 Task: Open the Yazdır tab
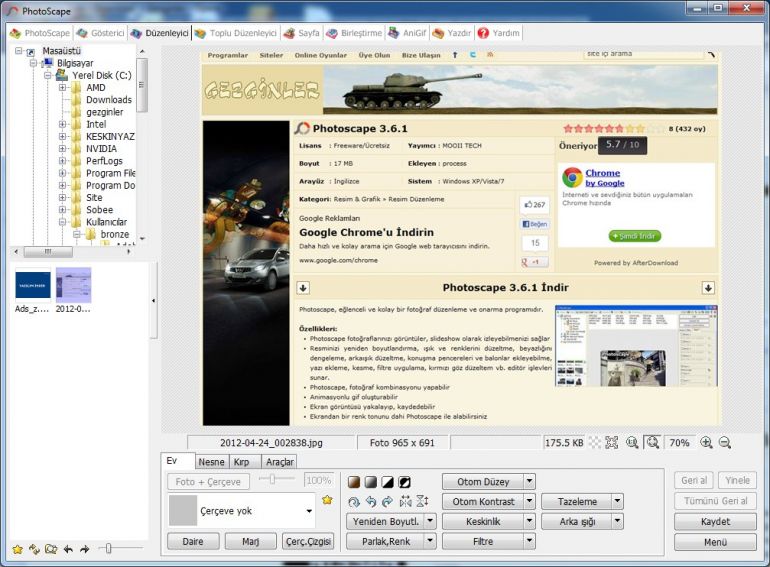pyautogui.click(x=452, y=33)
